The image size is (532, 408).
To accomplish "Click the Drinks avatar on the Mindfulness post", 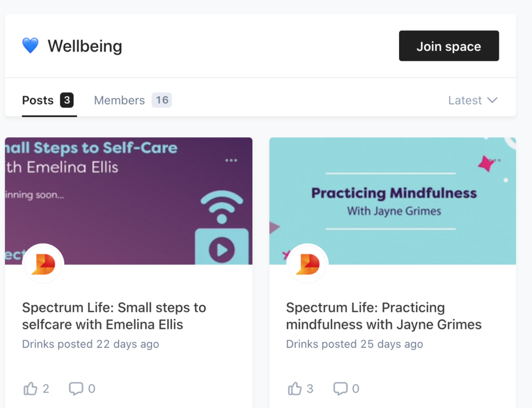I will point(307,264).
